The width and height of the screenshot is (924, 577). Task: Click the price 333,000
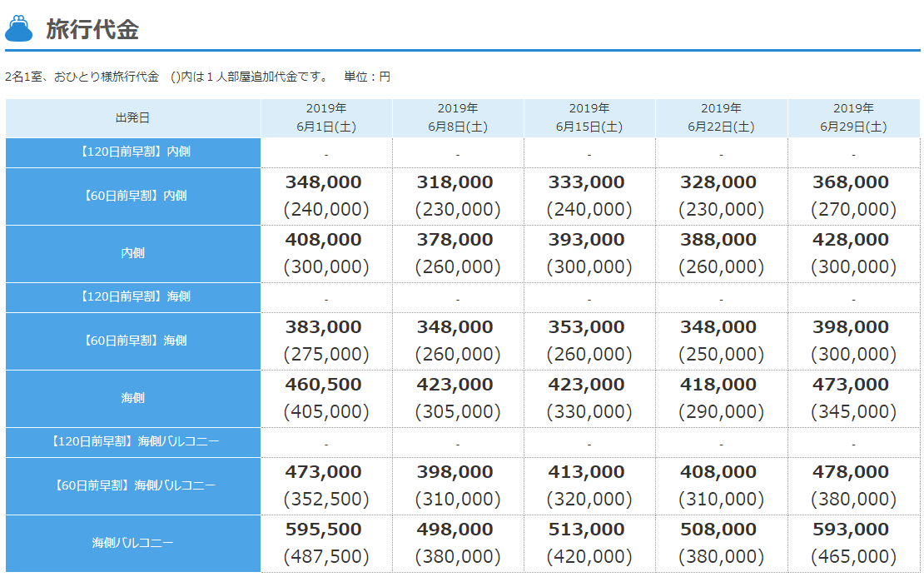tap(586, 182)
